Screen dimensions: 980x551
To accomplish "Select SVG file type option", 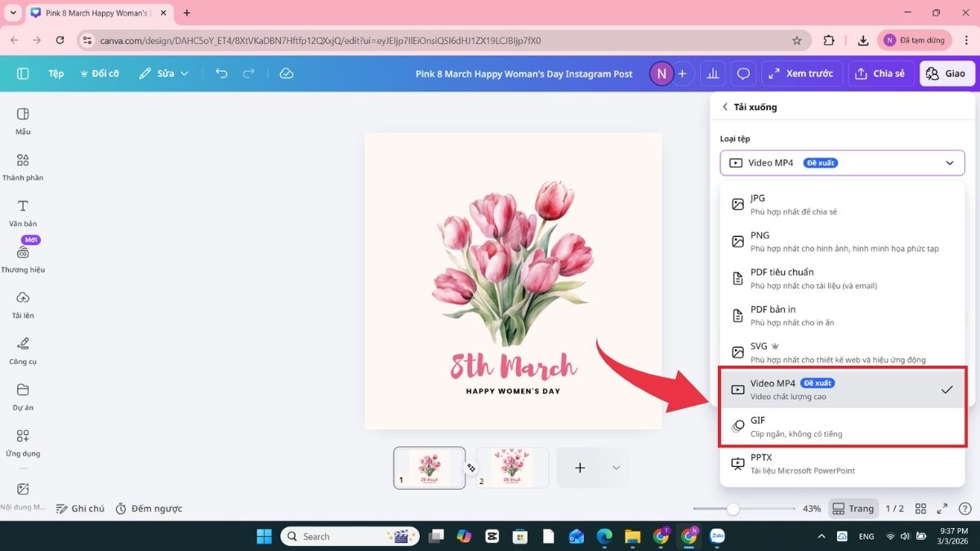I will coord(842,352).
